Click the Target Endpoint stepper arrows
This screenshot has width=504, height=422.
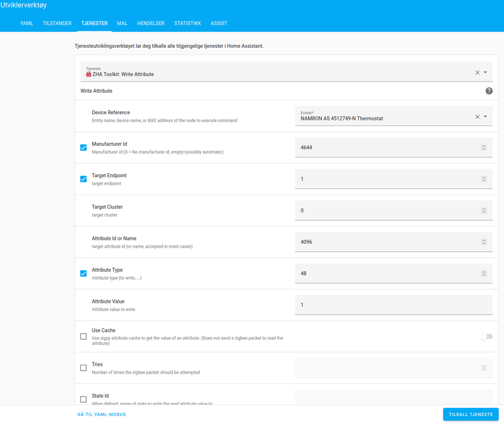[483, 179]
